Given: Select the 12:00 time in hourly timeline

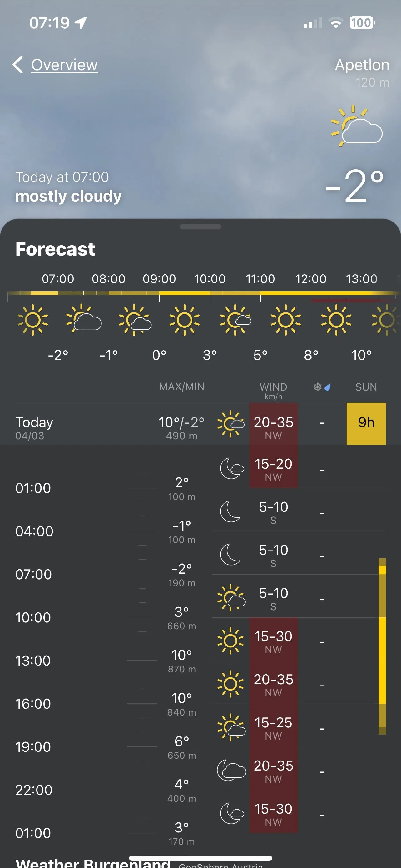Looking at the screenshot, I should [x=310, y=279].
